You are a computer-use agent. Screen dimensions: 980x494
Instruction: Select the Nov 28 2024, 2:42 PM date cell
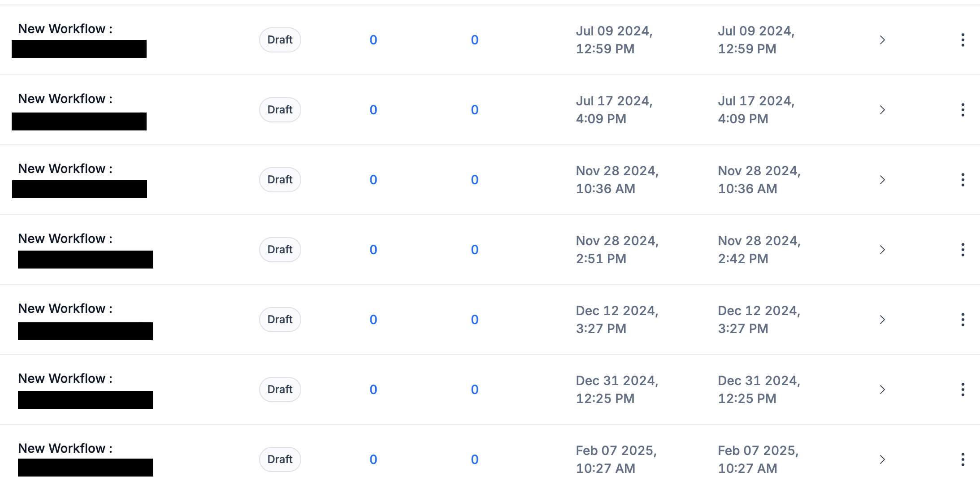759,250
